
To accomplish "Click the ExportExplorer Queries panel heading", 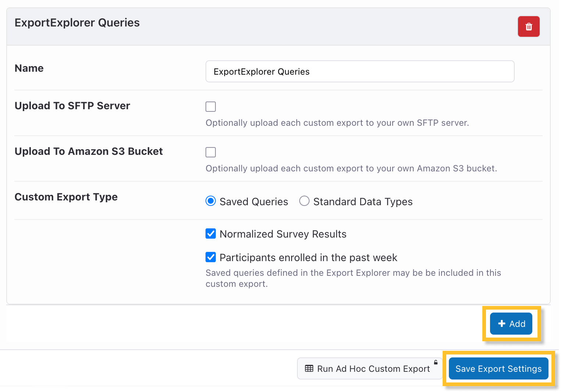I will point(77,23).
